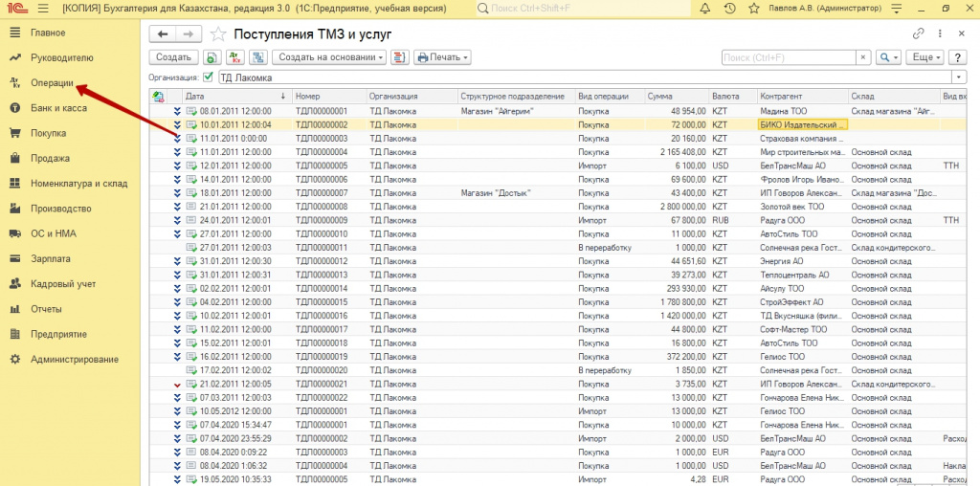Go forward with the right arrow
Image resolution: width=980 pixels, height=486 pixels.
pos(189,34)
